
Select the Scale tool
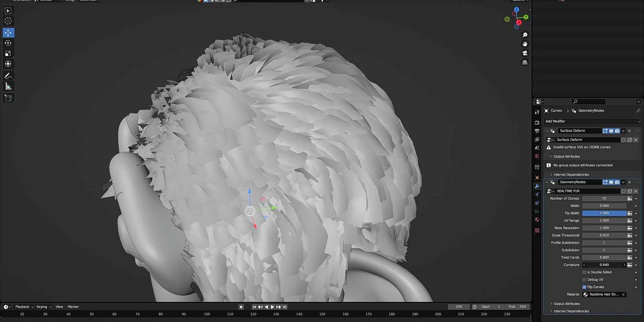tap(8, 53)
